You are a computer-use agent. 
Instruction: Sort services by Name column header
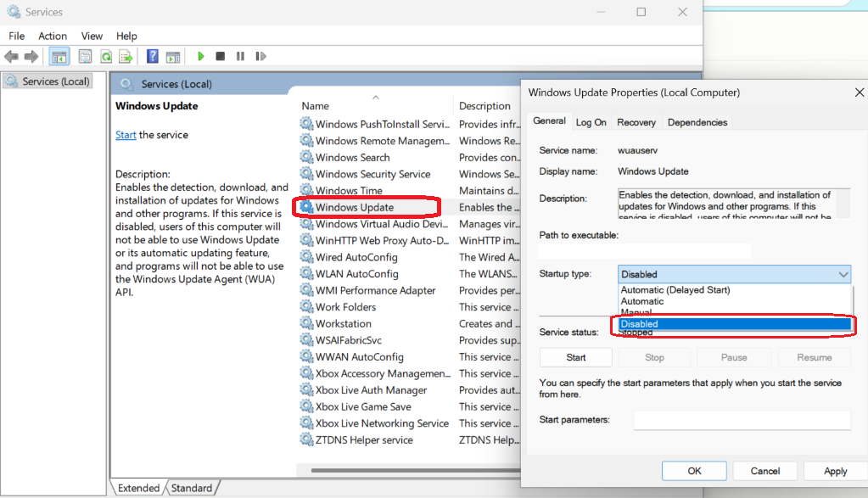tap(375, 106)
